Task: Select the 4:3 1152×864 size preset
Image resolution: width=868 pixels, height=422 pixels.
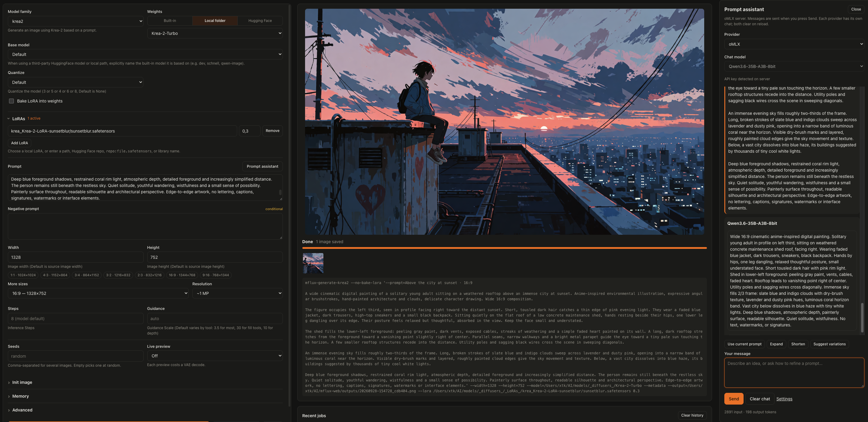Action: [x=55, y=275]
